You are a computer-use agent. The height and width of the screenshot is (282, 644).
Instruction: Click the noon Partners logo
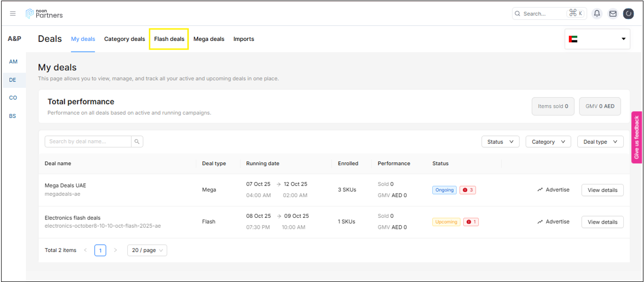45,13
